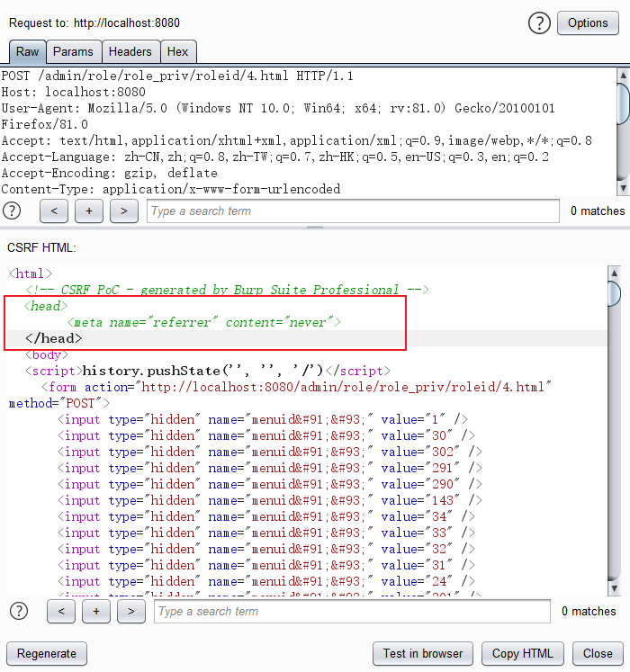Click Test in browser button
The width and height of the screenshot is (630, 672).
423,654
